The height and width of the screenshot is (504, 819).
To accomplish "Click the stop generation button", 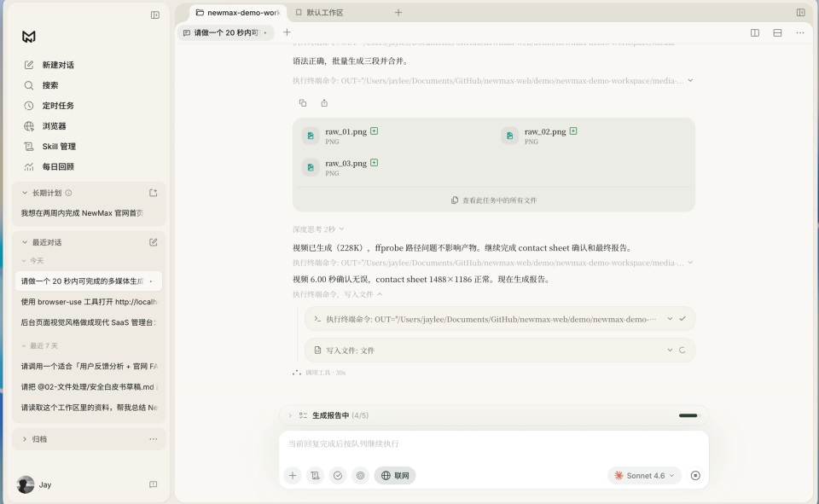I will [695, 475].
